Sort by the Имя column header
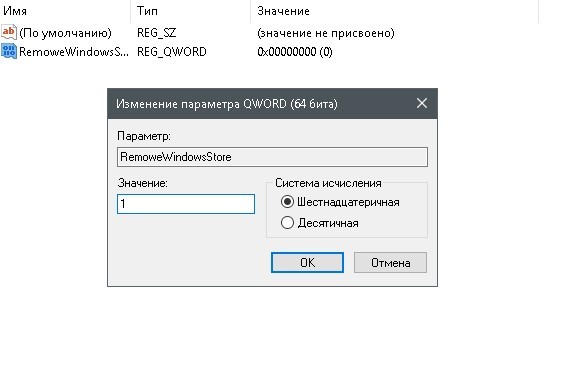Viewport: 566px width, 374px height. pos(65,11)
